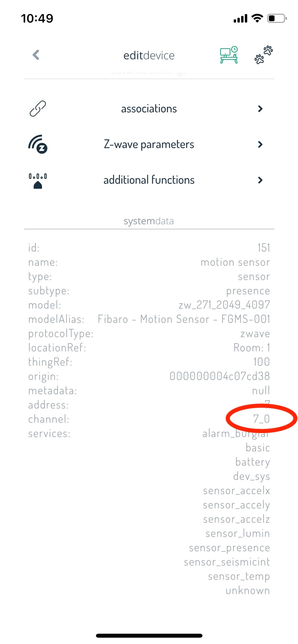Tap the battery status icon
The height and width of the screenshot is (644, 298).
tap(277, 18)
